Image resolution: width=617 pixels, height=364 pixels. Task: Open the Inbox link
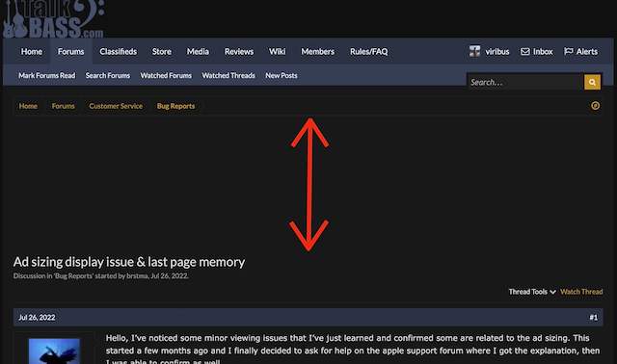[543, 51]
